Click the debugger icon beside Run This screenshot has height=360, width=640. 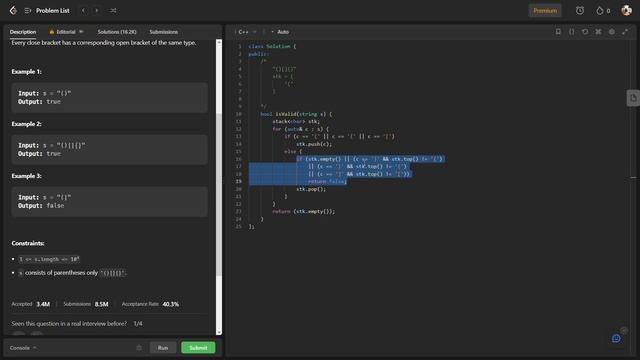pyautogui.click(x=139, y=348)
